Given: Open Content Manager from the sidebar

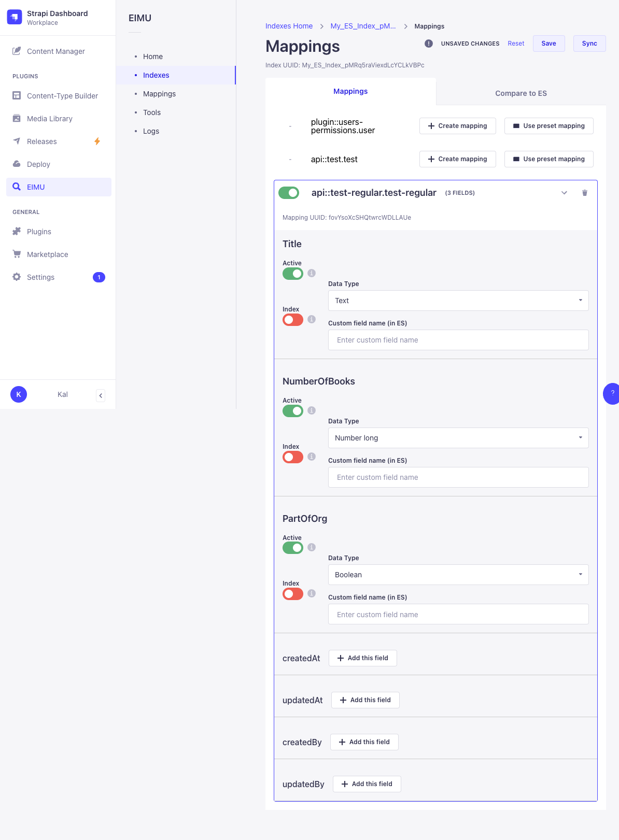Looking at the screenshot, I should 55,51.
